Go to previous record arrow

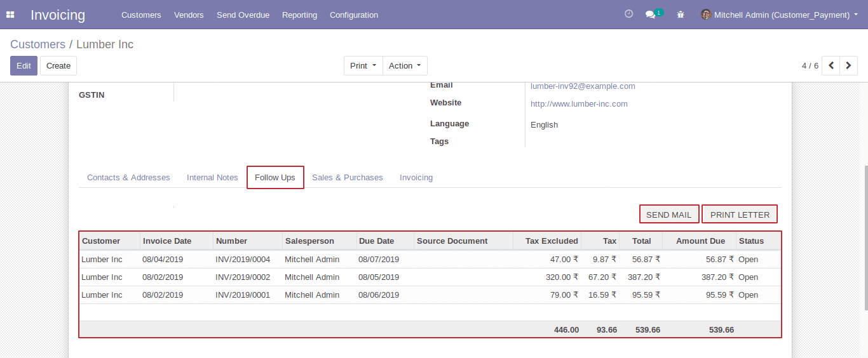click(831, 66)
